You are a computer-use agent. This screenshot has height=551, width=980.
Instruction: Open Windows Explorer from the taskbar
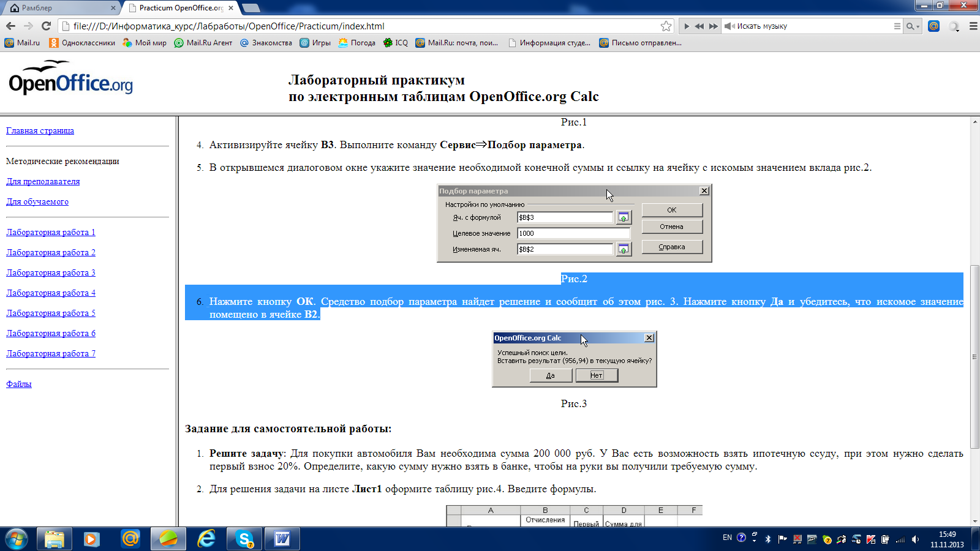(x=55, y=539)
